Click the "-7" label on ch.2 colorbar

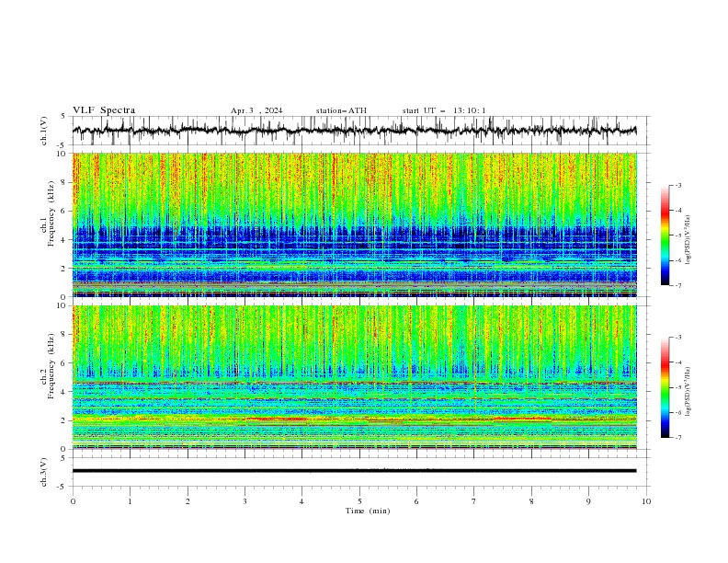pos(678,437)
